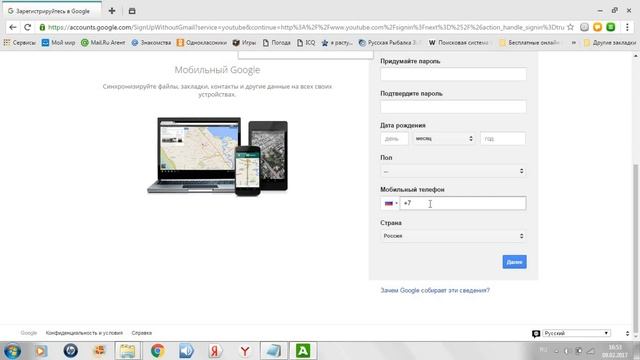
Task: Open the Поисковая система bookmark
Action: coord(459,42)
